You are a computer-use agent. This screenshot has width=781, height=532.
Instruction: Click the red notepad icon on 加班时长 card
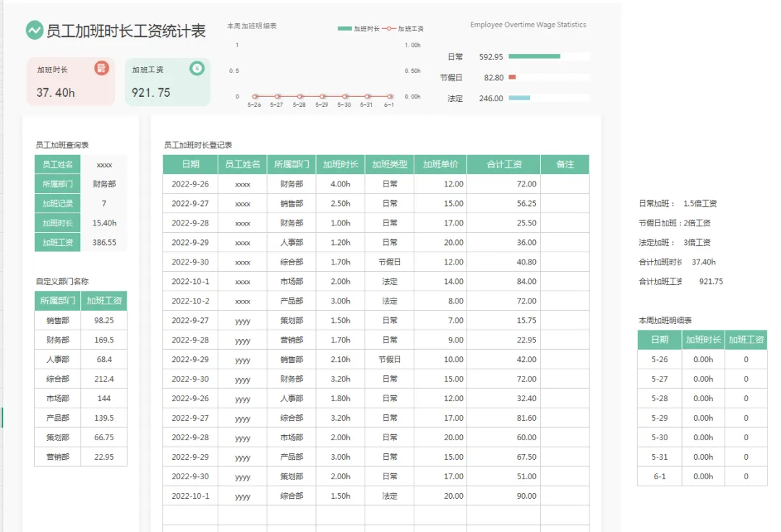pyautogui.click(x=102, y=68)
